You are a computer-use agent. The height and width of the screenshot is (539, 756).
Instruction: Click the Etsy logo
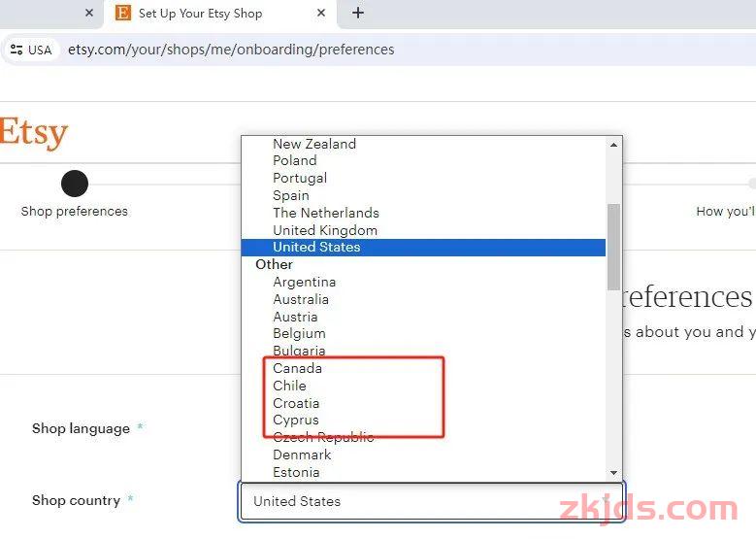tap(33, 132)
